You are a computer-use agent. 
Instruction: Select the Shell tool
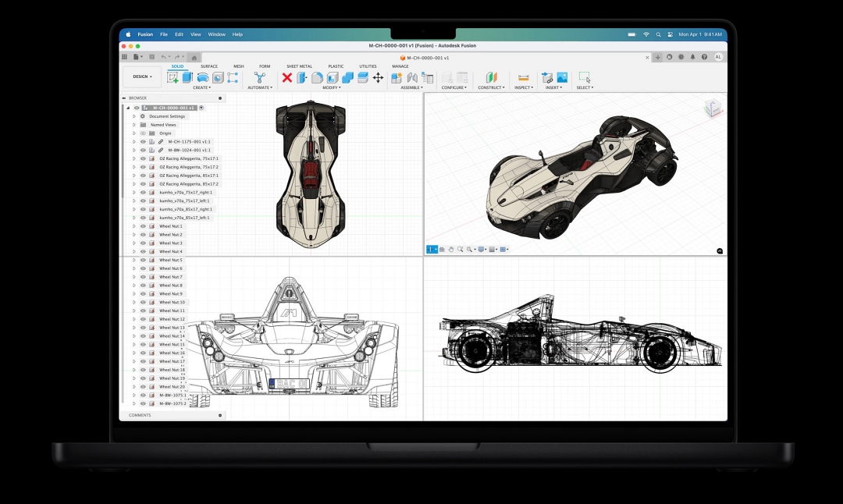[333, 78]
